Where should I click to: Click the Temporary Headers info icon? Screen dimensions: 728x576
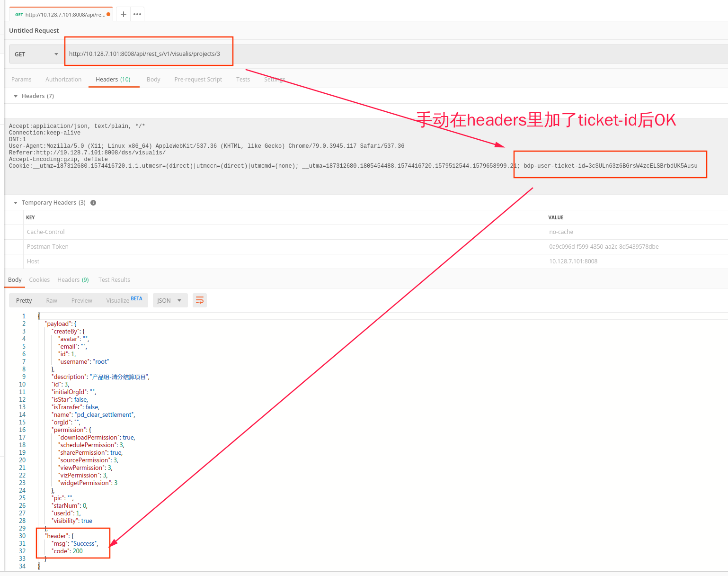[x=93, y=203]
